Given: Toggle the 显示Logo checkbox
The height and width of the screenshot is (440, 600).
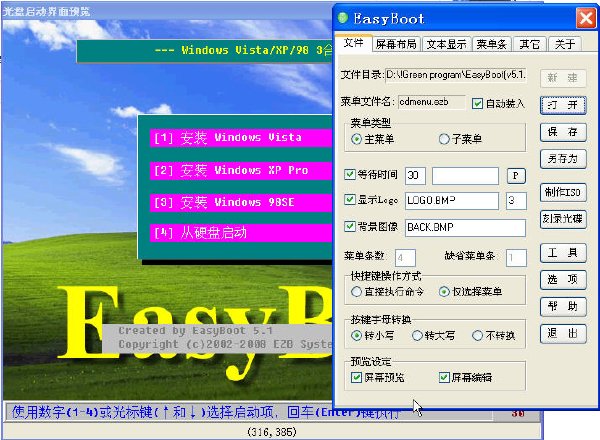Looking at the screenshot, I should (350, 199).
